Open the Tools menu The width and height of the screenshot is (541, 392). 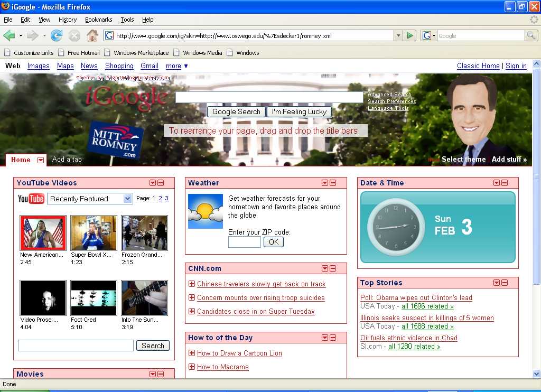pos(127,20)
